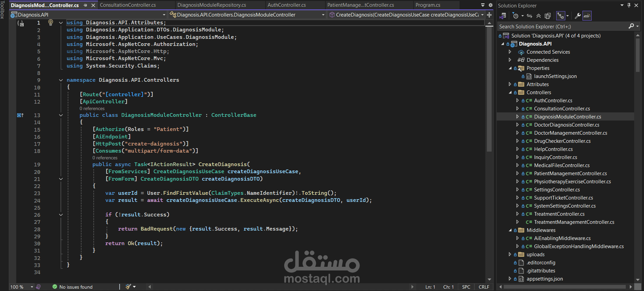The image size is (644, 291).
Task: Click the Pending Changes Filter clock icon
Action: pos(515,16)
